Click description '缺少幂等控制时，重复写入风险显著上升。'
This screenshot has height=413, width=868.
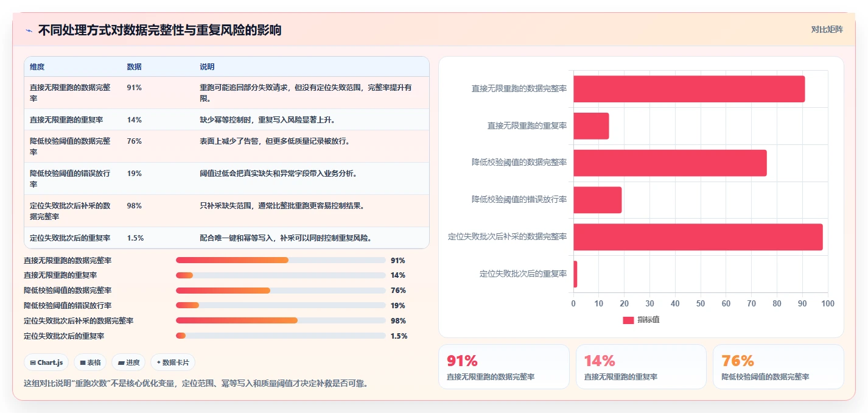point(267,120)
